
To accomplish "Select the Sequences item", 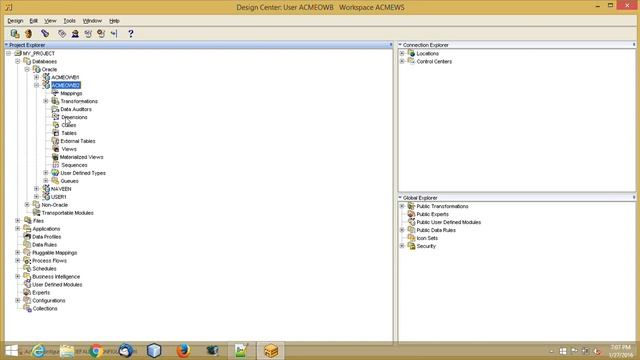I will pos(74,165).
